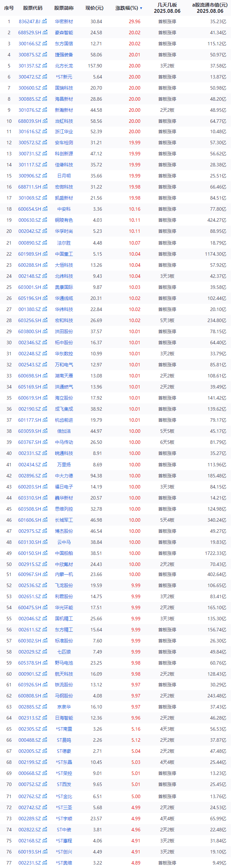231x868 pixels.
Task: Select the percent change cell 10.16
Action: tap(135, 209)
